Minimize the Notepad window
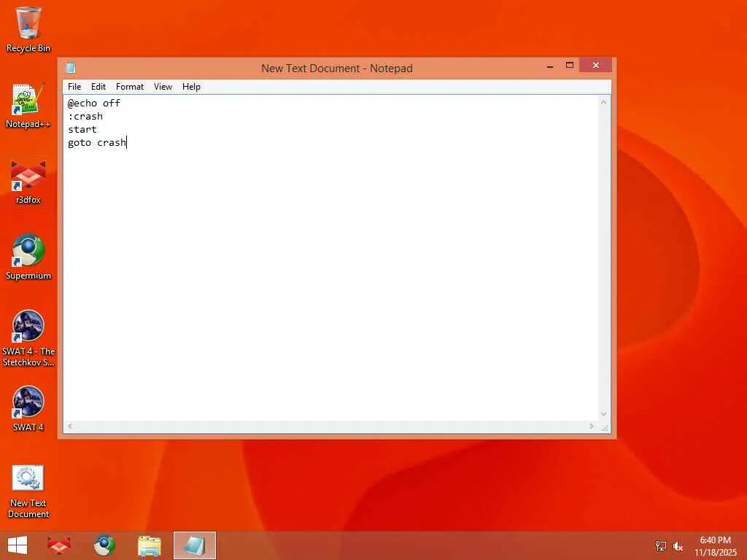The image size is (747, 560). point(550,66)
